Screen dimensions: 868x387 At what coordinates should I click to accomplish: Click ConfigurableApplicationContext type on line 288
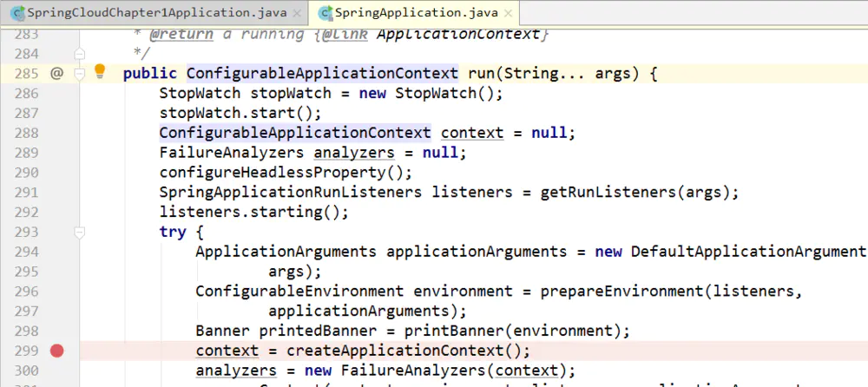[295, 133]
